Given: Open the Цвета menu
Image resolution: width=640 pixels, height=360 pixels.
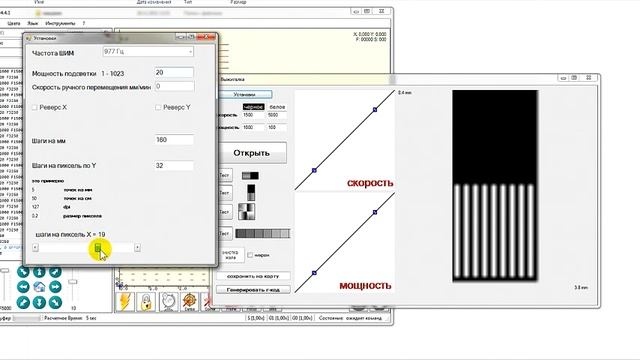Looking at the screenshot, I should coord(14,23).
